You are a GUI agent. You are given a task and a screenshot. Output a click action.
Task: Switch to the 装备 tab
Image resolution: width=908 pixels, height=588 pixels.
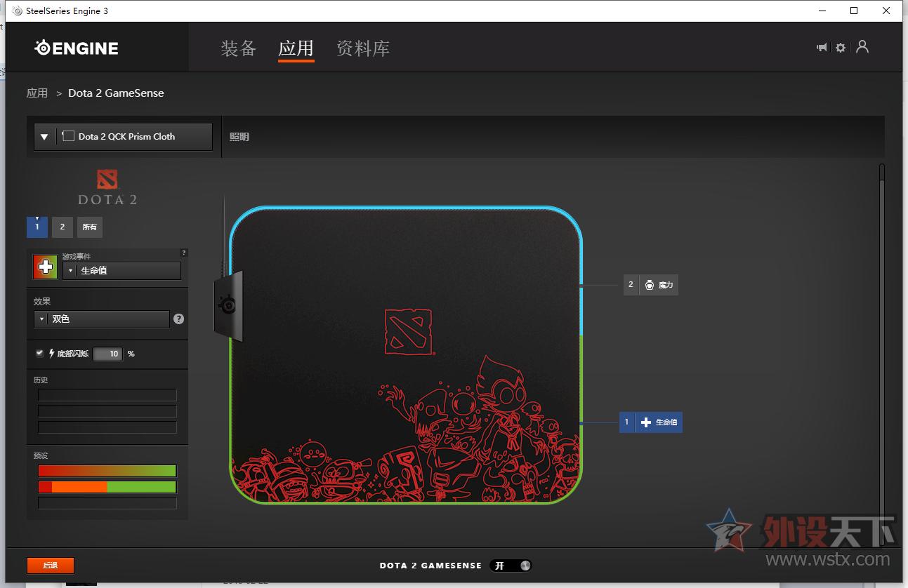[x=237, y=48]
